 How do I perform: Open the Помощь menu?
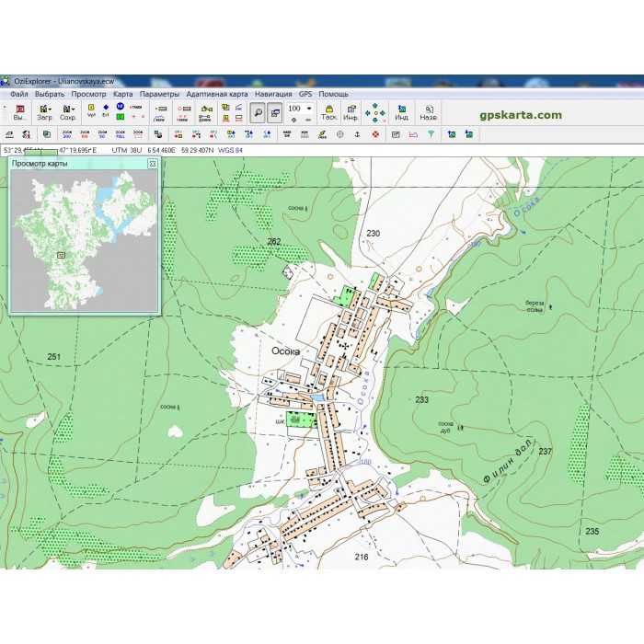pyautogui.click(x=333, y=94)
